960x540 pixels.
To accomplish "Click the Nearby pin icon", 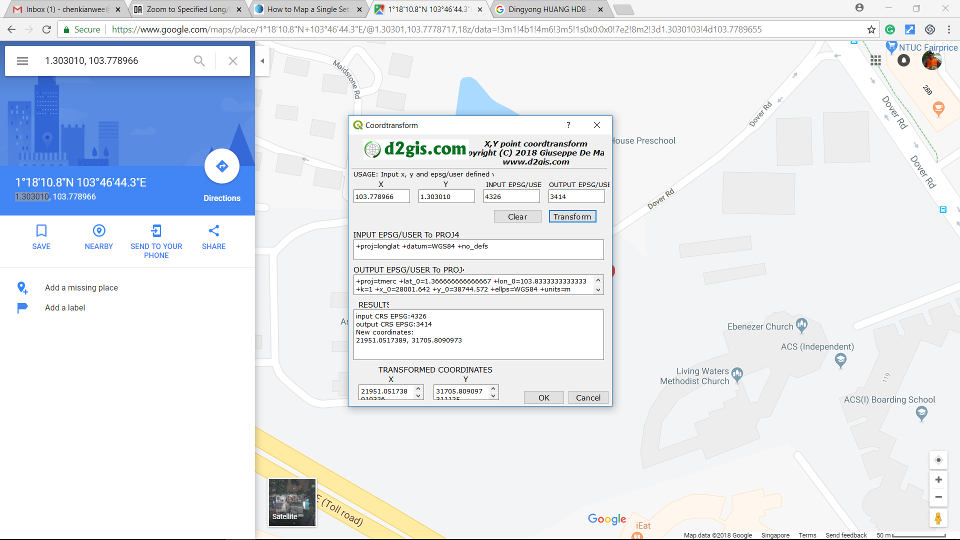I will coord(98,231).
